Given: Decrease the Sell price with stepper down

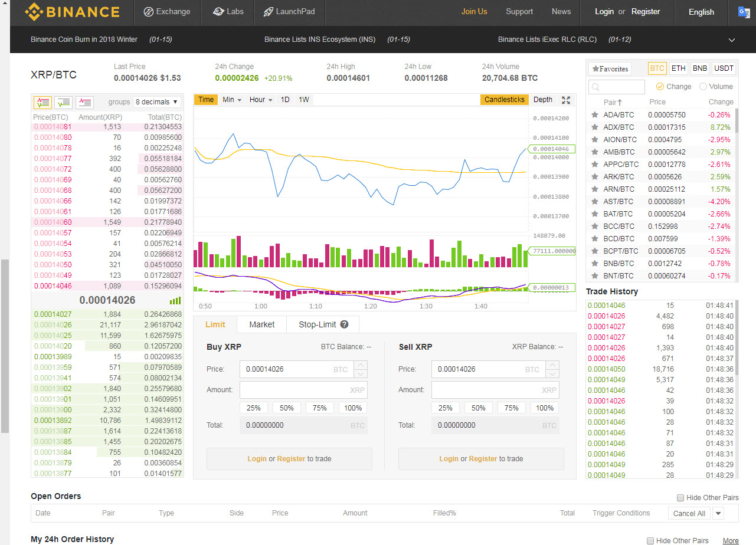Looking at the screenshot, I should click(552, 374).
